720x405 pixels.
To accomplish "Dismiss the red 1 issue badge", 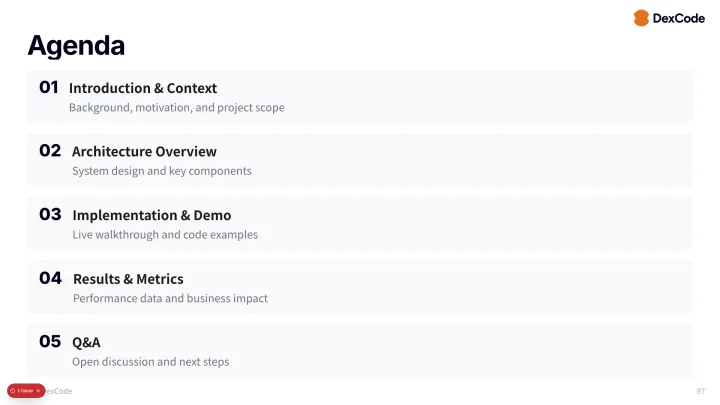I will (x=38, y=390).
